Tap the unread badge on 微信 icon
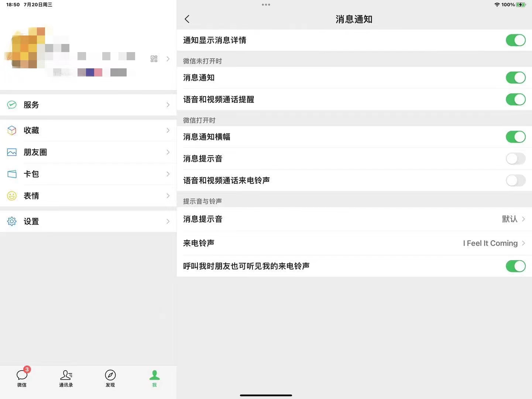This screenshot has height=399, width=532. [x=27, y=369]
